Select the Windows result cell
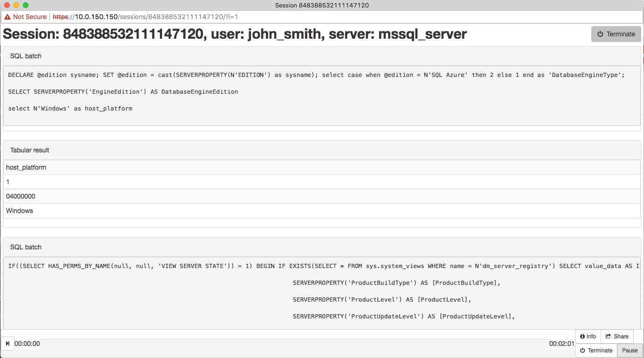The height and width of the screenshot is (358, 644). pyautogui.click(x=322, y=211)
